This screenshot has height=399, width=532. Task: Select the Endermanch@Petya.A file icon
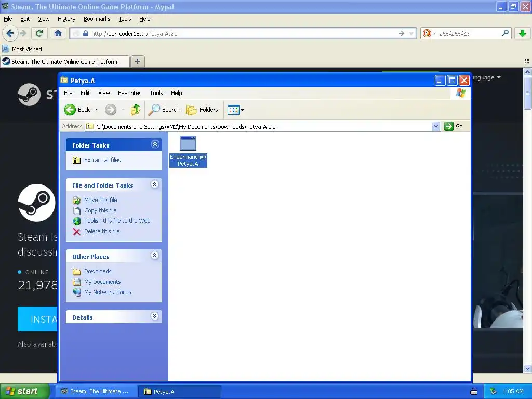[x=188, y=151]
